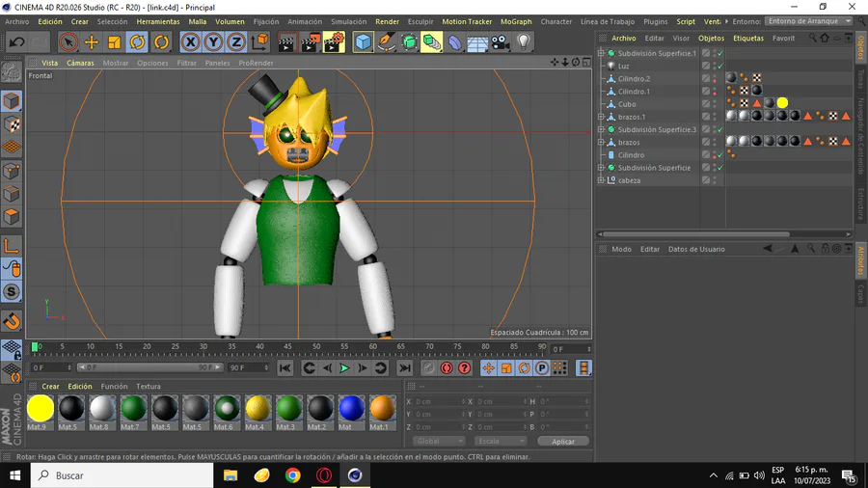Screen dimensions: 868x488
Task: Expand the Subdivisión Superficie.3 object
Action: pos(601,129)
